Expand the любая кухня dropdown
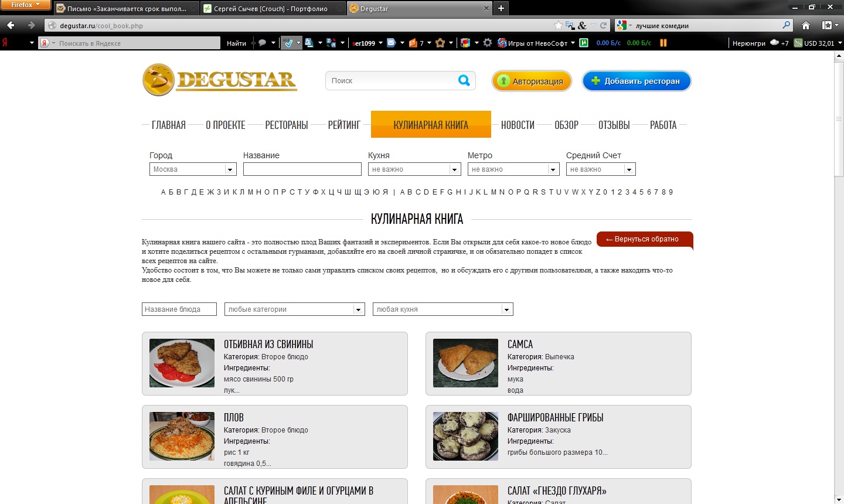844x504 pixels. [x=443, y=309]
